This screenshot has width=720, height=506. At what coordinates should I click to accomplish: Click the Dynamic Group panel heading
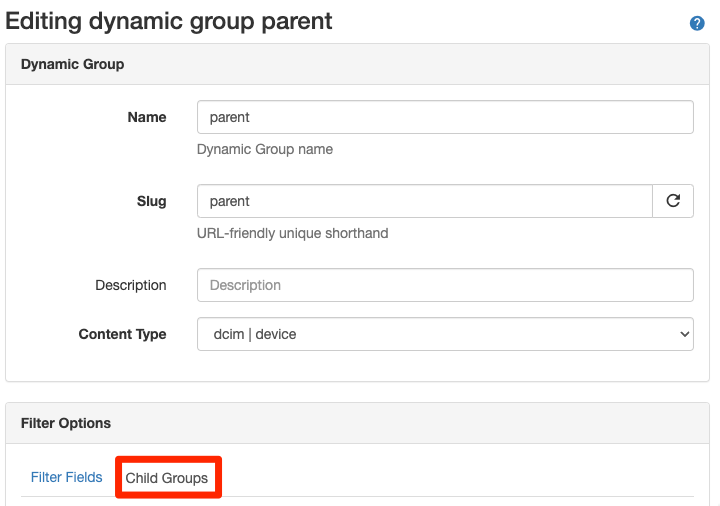73,64
